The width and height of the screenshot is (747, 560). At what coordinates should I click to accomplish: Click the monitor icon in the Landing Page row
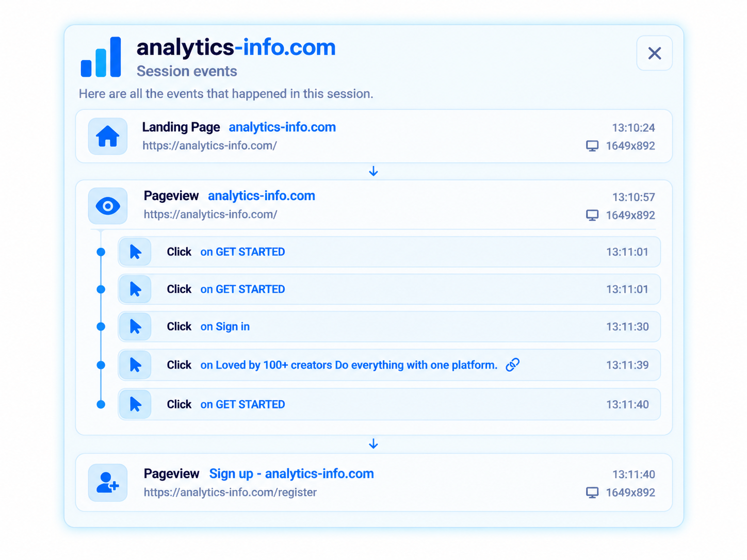point(592,146)
